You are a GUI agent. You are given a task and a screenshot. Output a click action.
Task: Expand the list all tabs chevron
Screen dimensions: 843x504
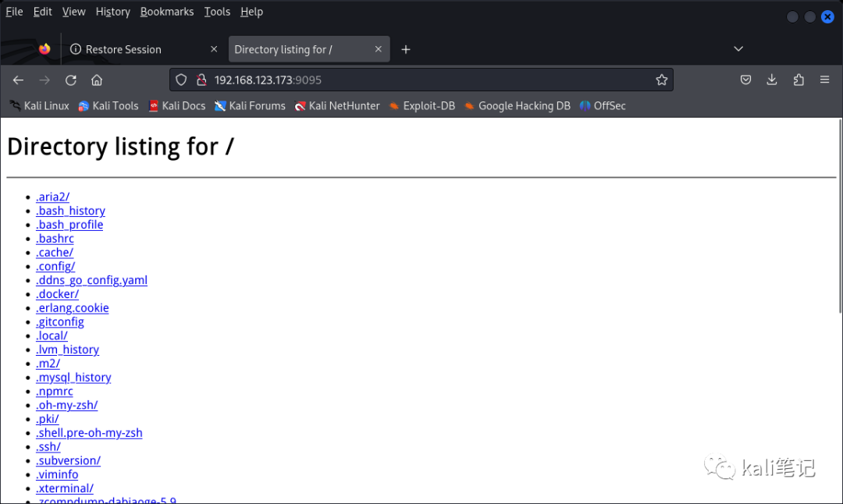point(738,49)
